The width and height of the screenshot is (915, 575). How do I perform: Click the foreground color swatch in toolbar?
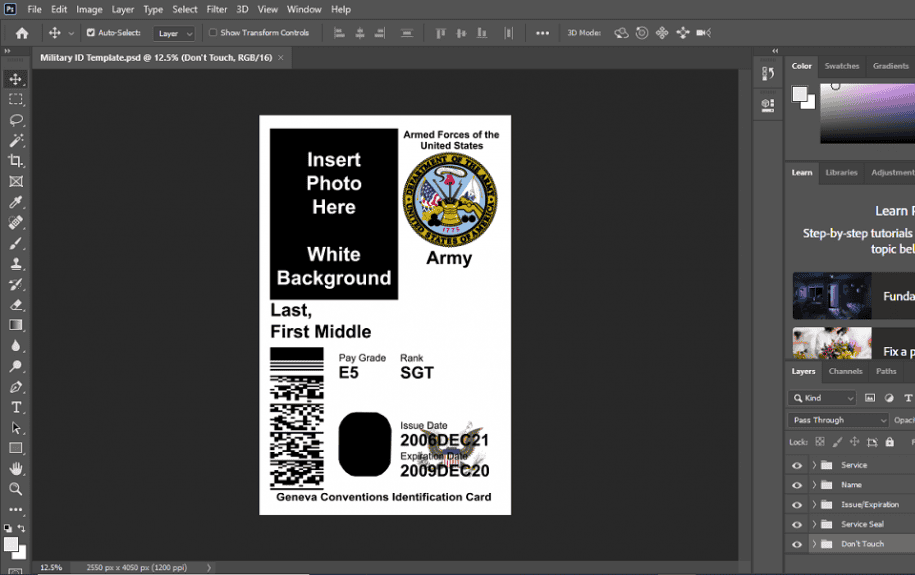point(11,544)
